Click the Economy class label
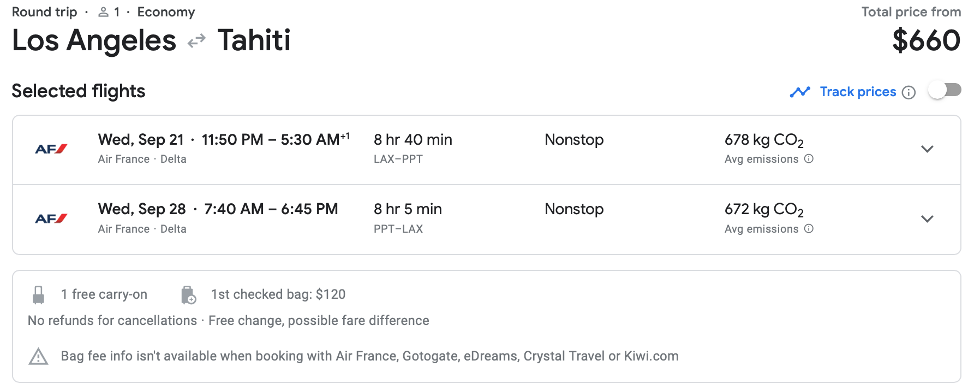Screen dimensions: 980x390 [x=166, y=12]
